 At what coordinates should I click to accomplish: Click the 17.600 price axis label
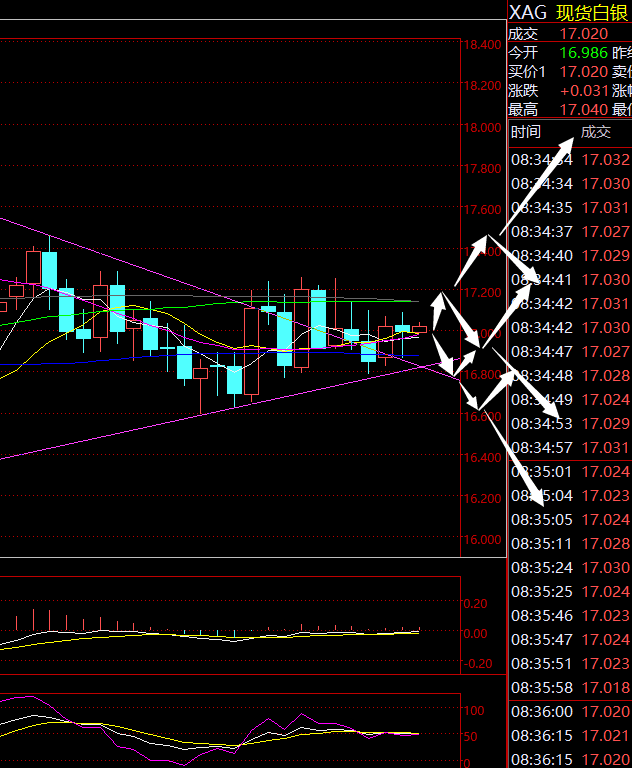[483, 210]
